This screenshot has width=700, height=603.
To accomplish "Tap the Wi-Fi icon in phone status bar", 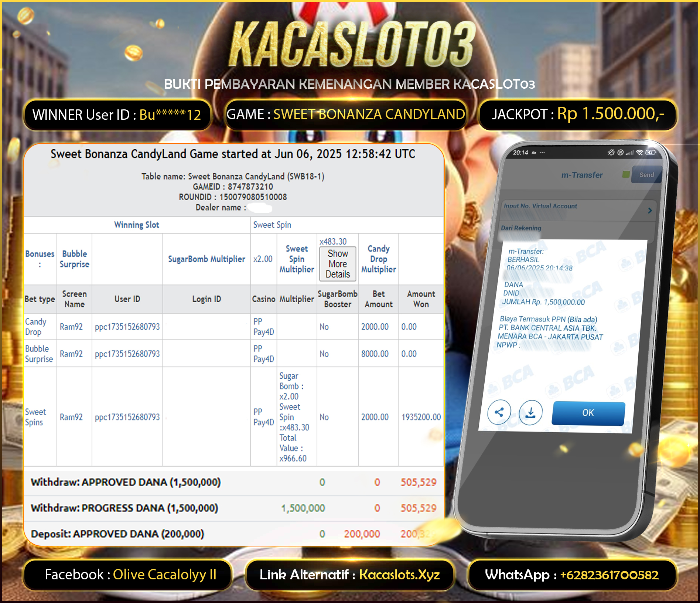I will pos(639,152).
